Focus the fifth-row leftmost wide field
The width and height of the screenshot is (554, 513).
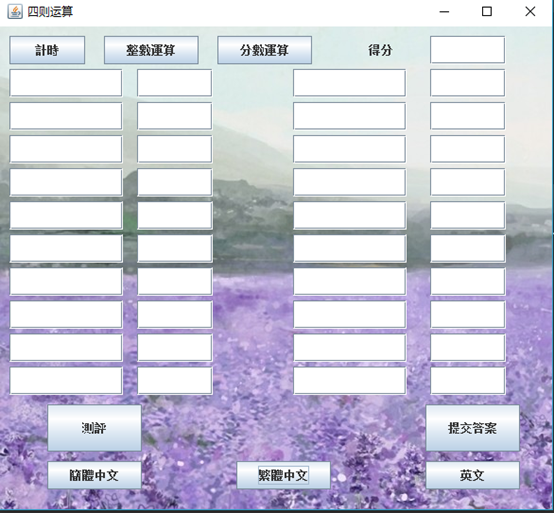[66, 215]
